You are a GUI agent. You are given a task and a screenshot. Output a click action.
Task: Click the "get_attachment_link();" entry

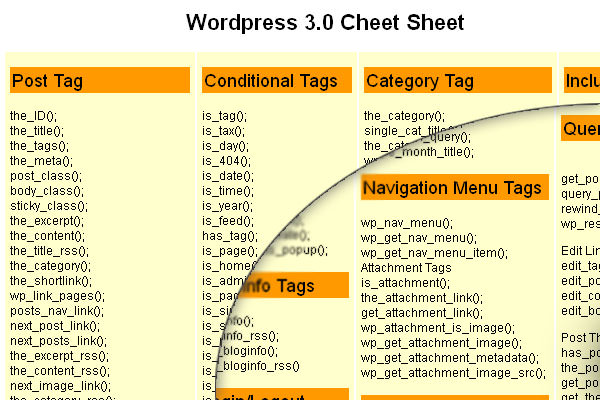click(422, 313)
